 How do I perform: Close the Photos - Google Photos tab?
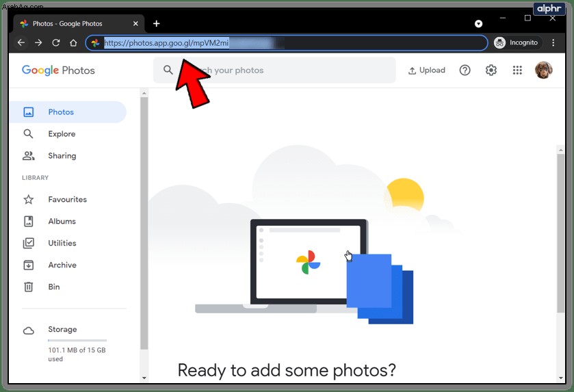(x=135, y=23)
